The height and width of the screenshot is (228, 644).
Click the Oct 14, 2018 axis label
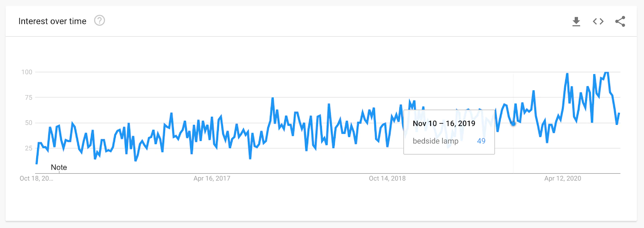tap(387, 178)
